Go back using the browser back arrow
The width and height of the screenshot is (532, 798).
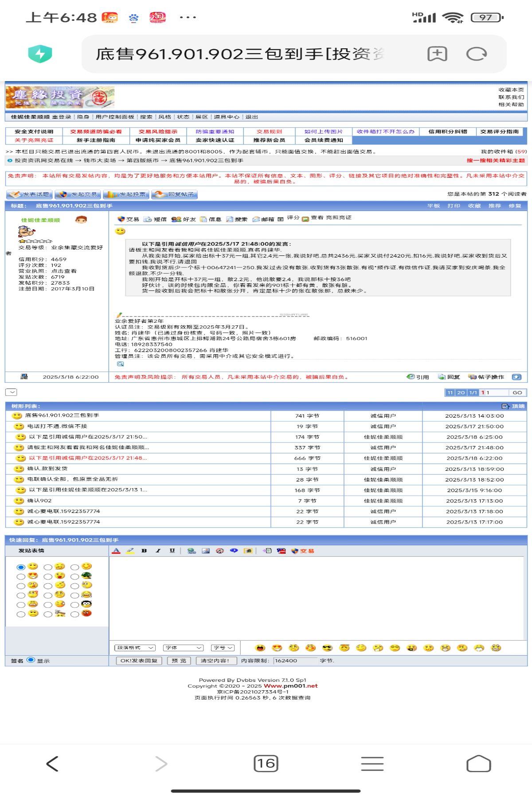pos(52,763)
